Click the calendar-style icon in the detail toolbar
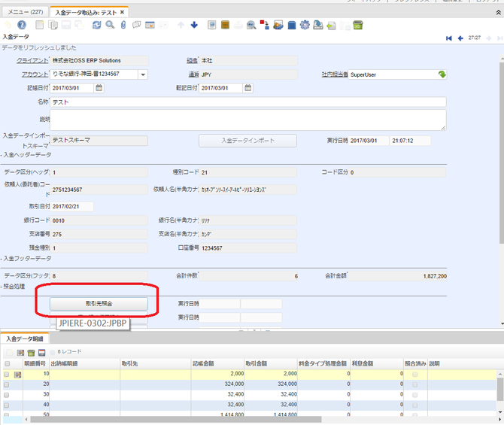504x425 pixels. pyautogui.click(x=42, y=353)
